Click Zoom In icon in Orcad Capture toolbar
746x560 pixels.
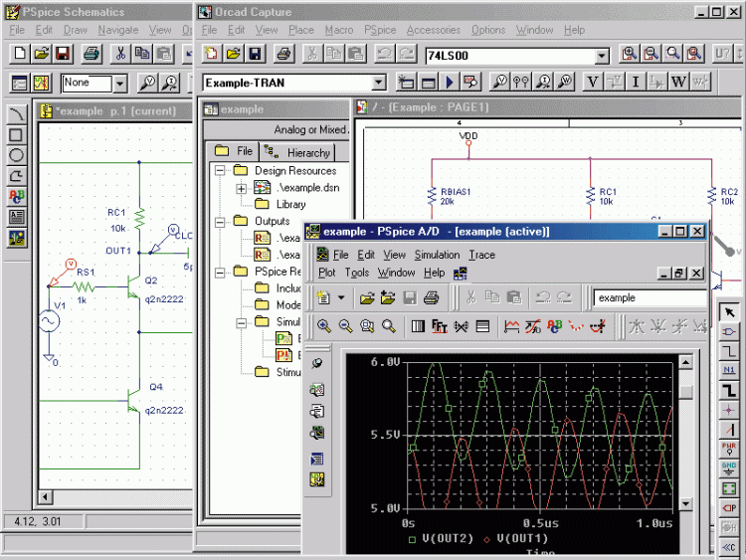(x=629, y=54)
